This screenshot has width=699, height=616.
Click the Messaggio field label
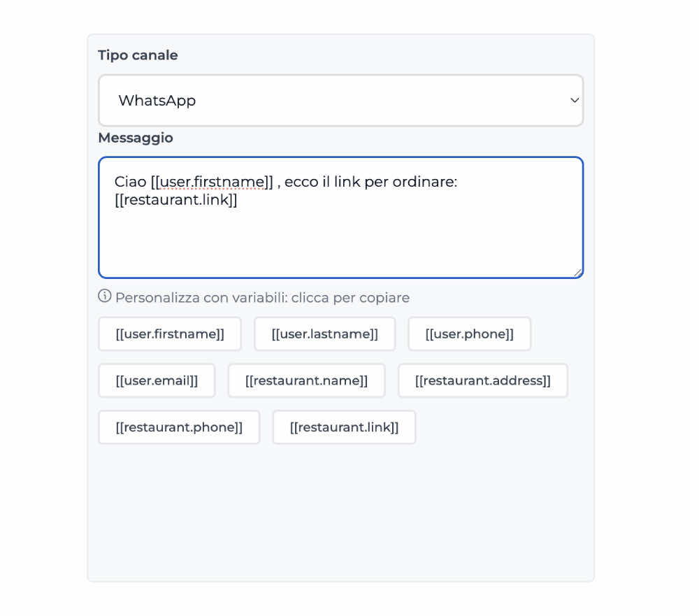(x=136, y=138)
